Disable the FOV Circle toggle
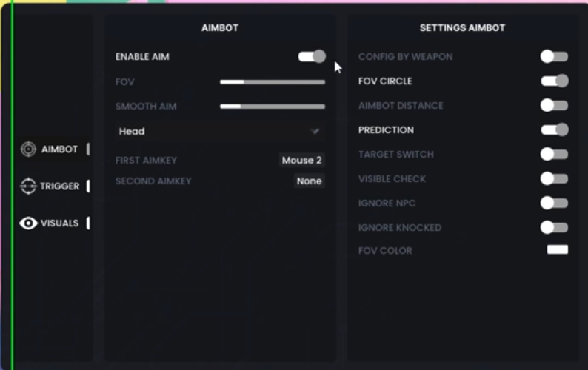Viewport: 588px width, 370px height. click(x=555, y=81)
